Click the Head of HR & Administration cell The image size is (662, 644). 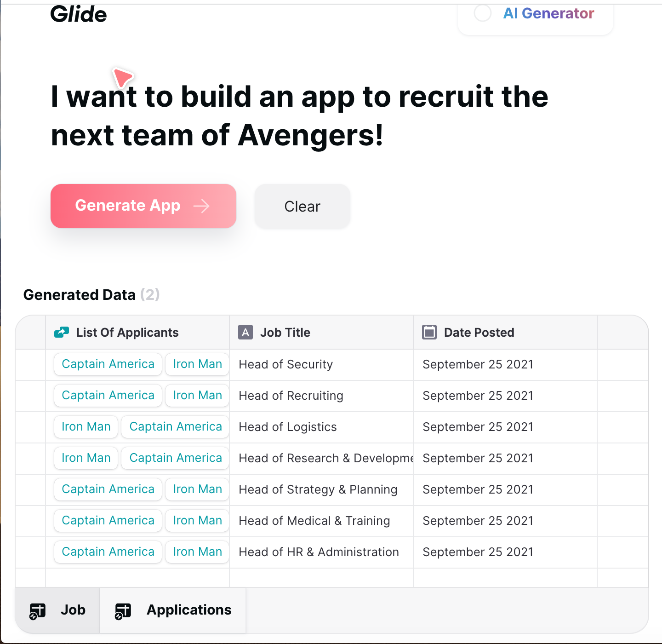(x=321, y=552)
